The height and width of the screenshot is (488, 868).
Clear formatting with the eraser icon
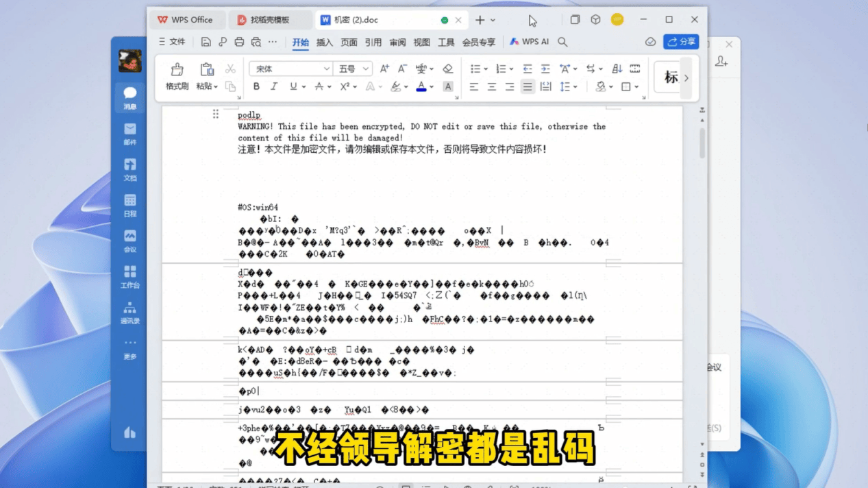click(448, 69)
